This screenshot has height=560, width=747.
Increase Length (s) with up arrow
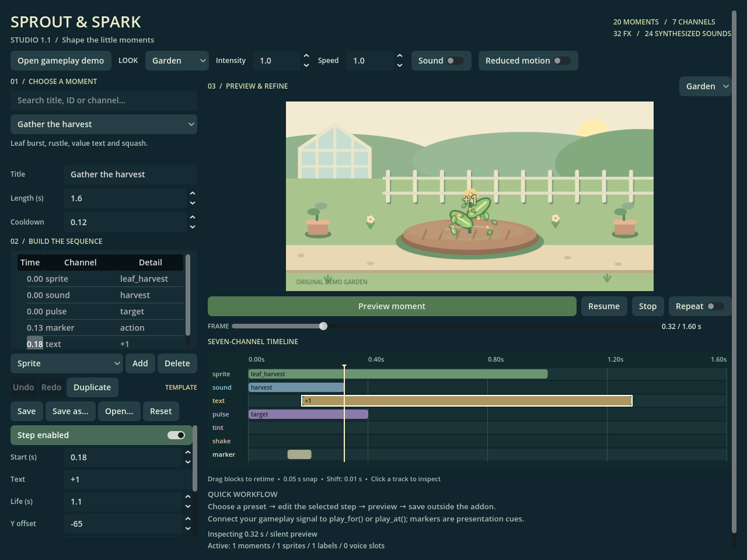193,194
